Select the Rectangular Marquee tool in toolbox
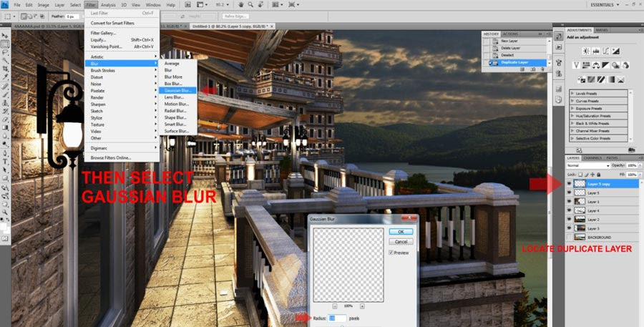The height and width of the screenshot is (327, 644). [5, 44]
